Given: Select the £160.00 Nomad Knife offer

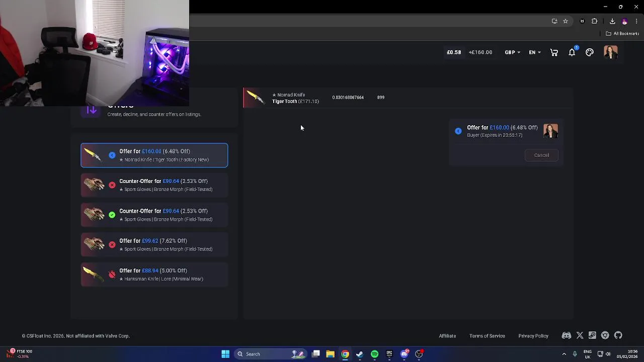Looking at the screenshot, I should tap(154, 155).
